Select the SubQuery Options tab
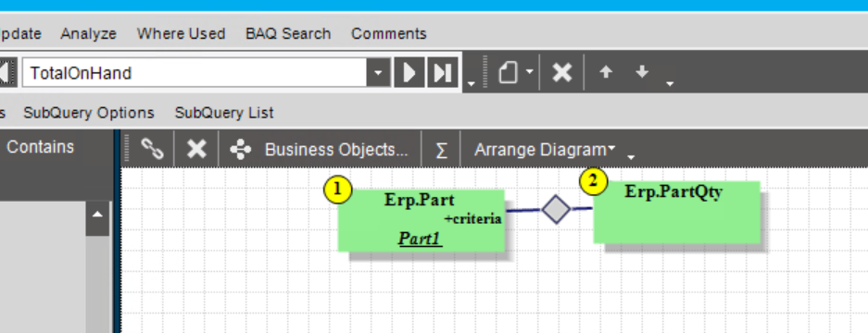Viewport: 868px width, 333px height. pos(89,113)
